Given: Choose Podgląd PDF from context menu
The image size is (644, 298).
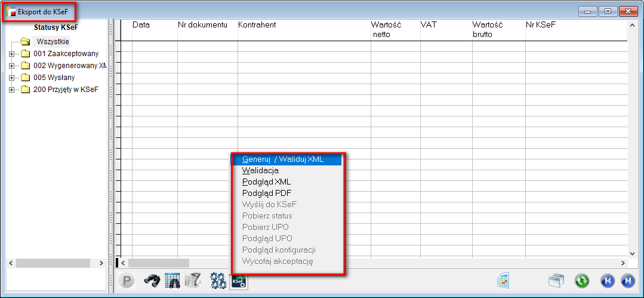Looking at the screenshot, I should 266,193.
